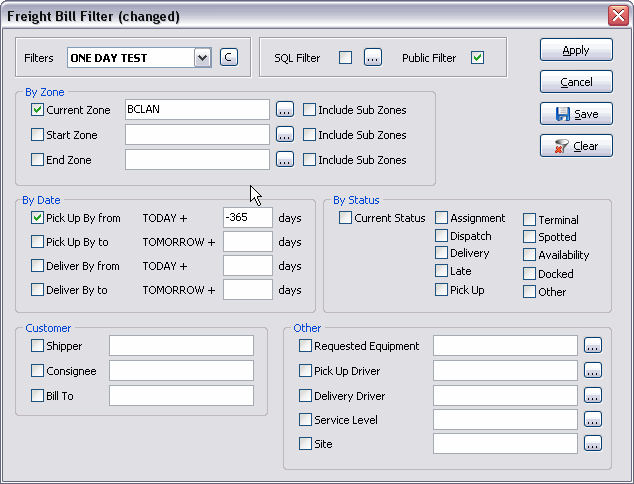
Task: Browse Requested Equipment with ellipsis button
Action: coord(593,346)
